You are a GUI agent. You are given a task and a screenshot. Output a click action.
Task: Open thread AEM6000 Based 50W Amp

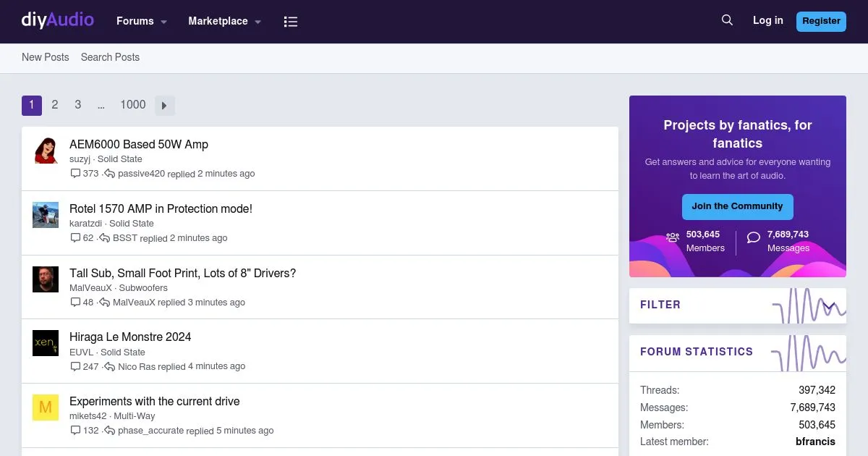(x=139, y=144)
